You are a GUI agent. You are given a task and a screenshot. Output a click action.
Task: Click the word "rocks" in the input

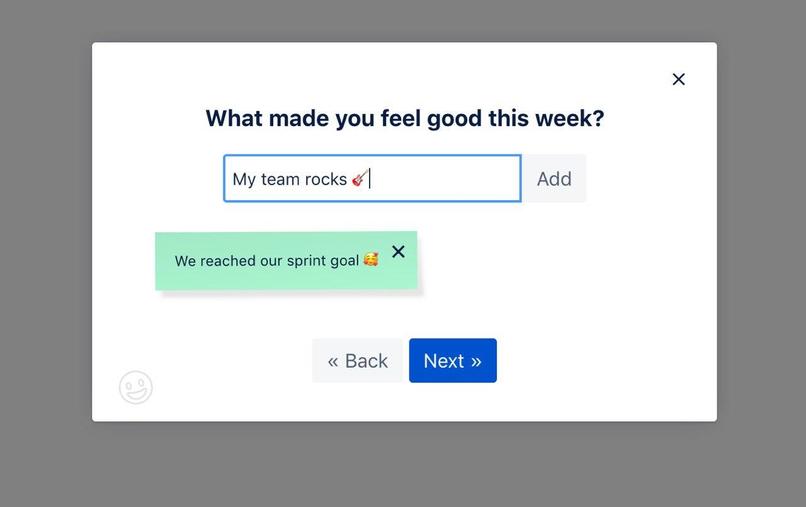(326, 179)
